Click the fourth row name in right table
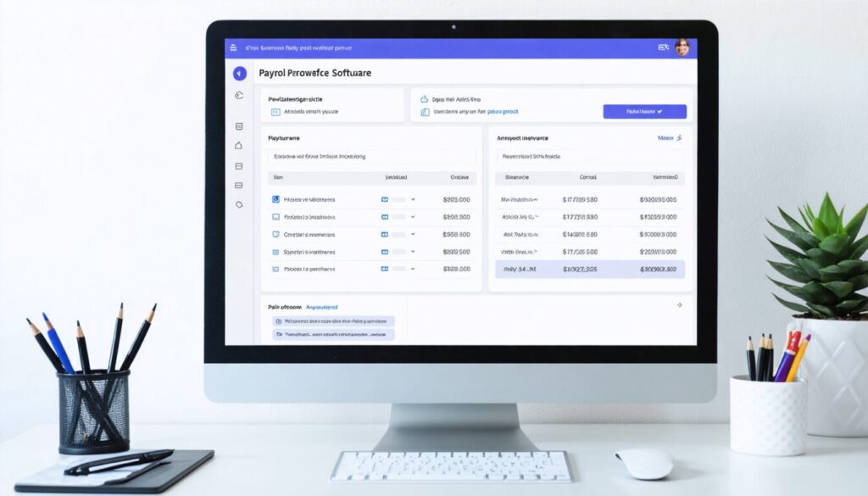The image size is (868, 496). [x=520, y=252]
